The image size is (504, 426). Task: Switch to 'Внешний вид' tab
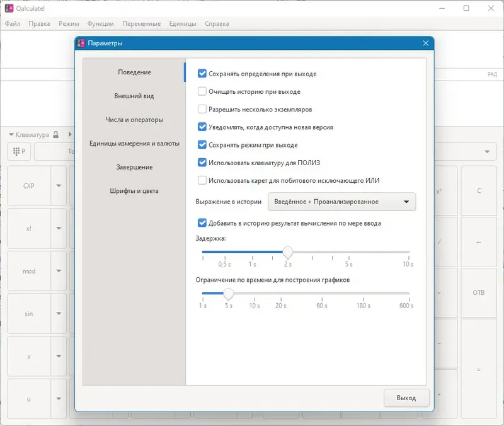134,96
